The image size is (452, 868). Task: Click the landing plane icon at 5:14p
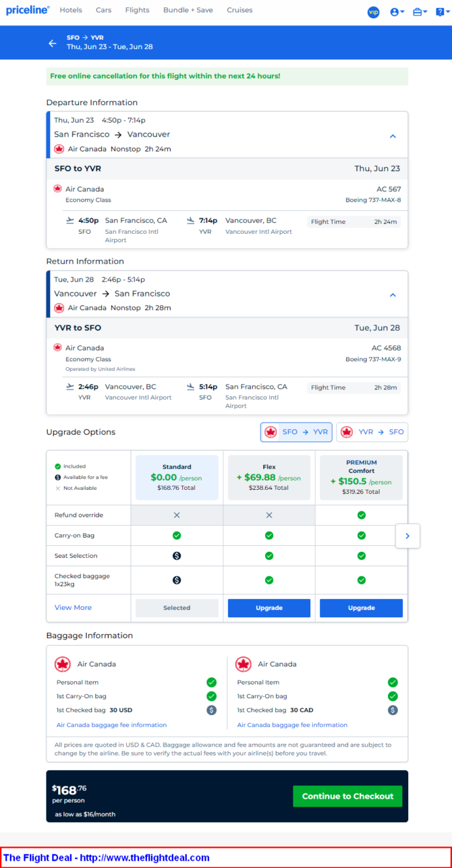click(191, 387)
